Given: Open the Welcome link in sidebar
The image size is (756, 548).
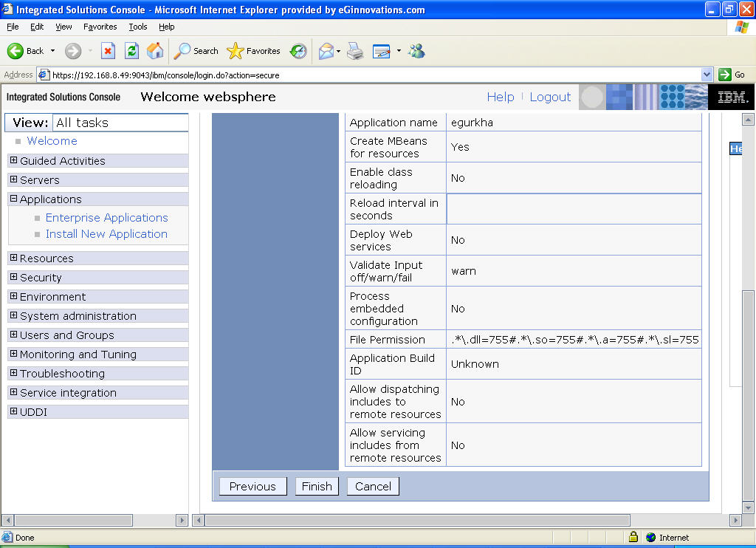Looking at the screenshot, I should [52, 141].
